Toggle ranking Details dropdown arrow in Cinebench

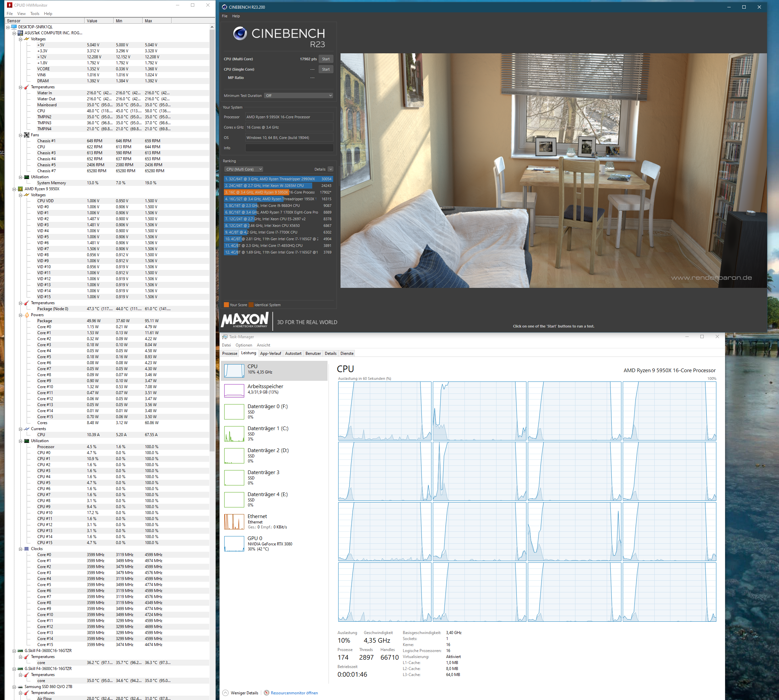click(x=331, y=169)
